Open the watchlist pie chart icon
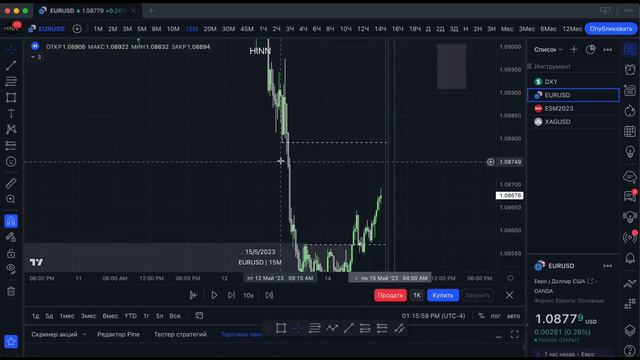This screenshot has width=640, height=360. tap(591, 49)
